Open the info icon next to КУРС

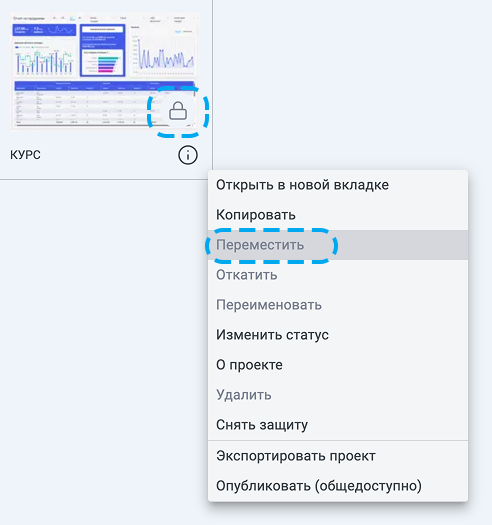pos(188,155)
